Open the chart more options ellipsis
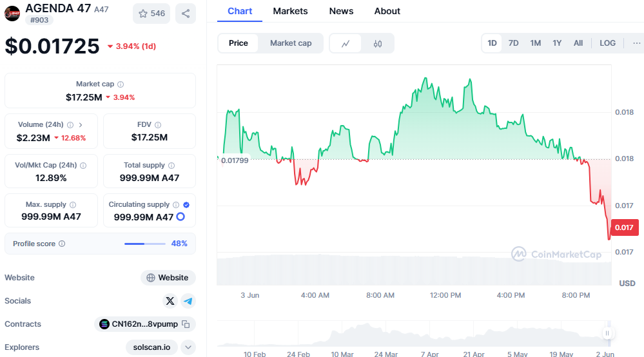Viewport: 644px width, 357px height. click(x=637, y=43)
